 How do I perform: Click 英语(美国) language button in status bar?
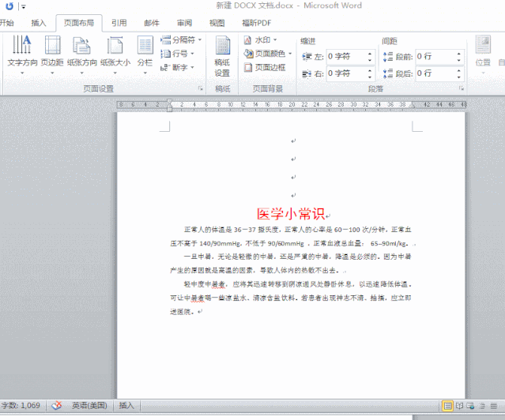91,405
